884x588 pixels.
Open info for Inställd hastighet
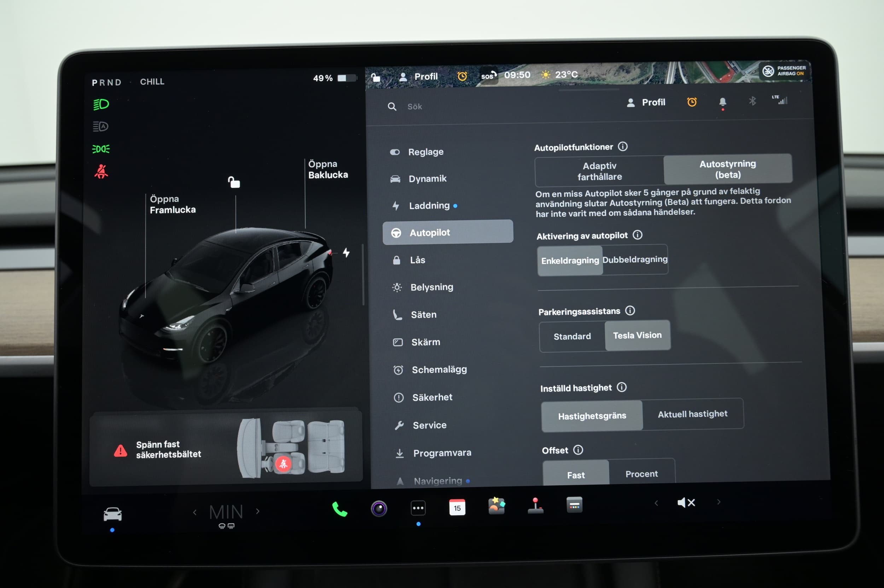622,387
